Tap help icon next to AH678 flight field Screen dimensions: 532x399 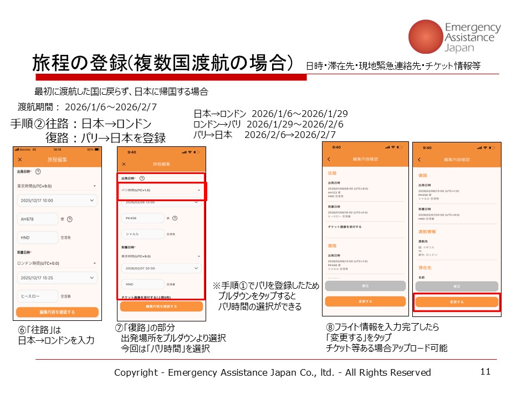click(69, 219)
